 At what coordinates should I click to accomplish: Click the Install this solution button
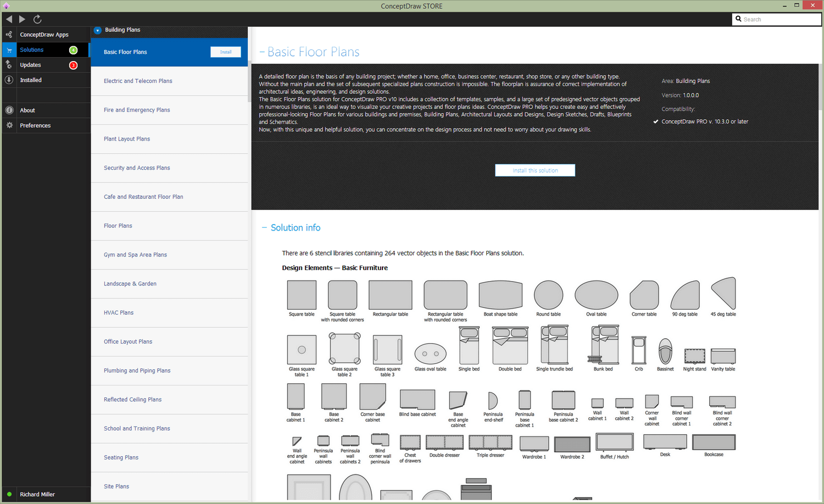pos(535,170)
